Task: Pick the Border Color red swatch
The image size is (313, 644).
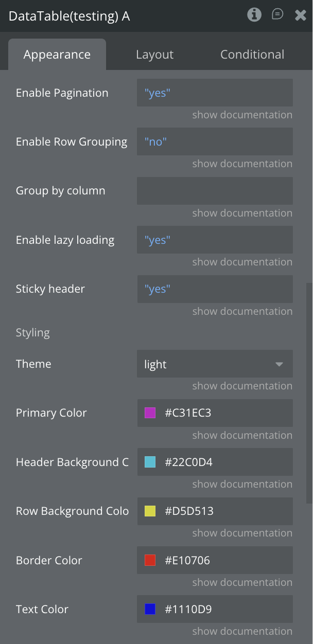Action: pyautogui.click(x=150, y=560)
